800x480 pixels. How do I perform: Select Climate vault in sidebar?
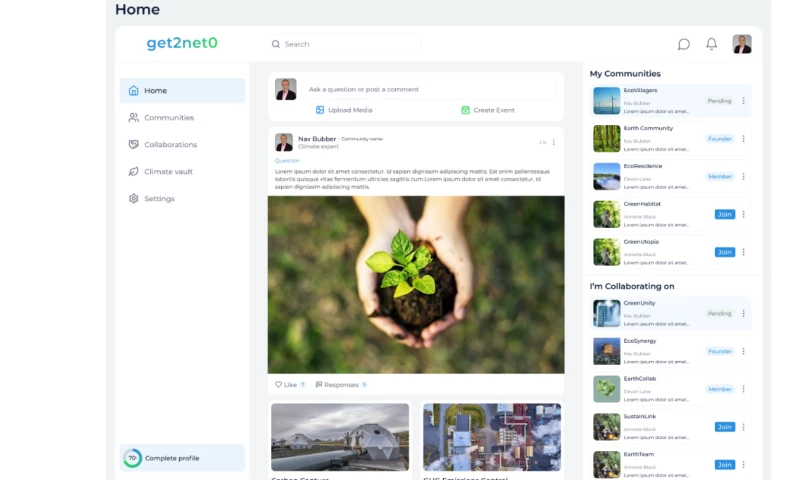pos(168,172)
